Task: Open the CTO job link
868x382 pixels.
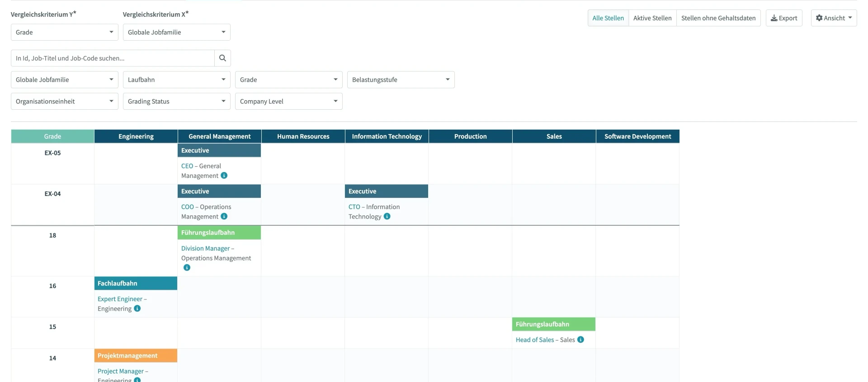Action: (x=354, y=207)
